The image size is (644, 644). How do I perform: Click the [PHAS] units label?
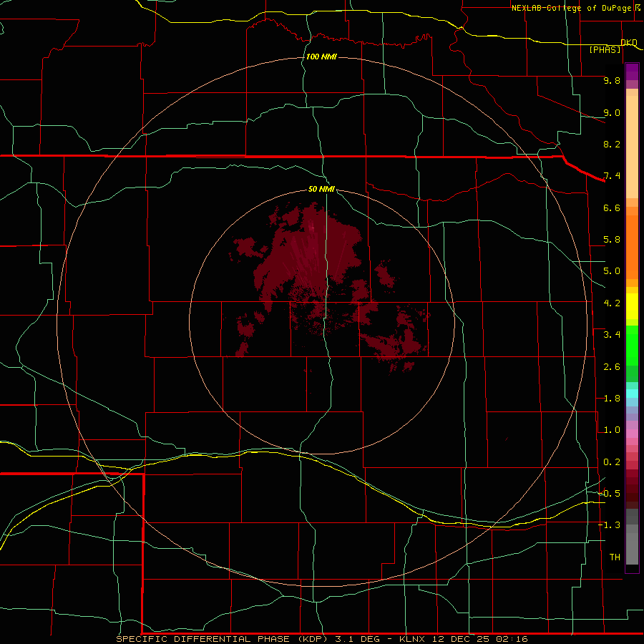(x=605, y=49)
